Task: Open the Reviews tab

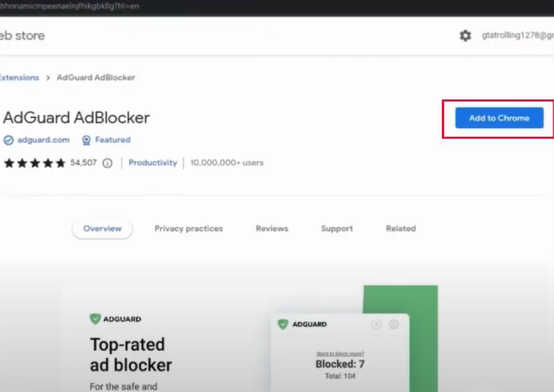Action: coord(272,229)
